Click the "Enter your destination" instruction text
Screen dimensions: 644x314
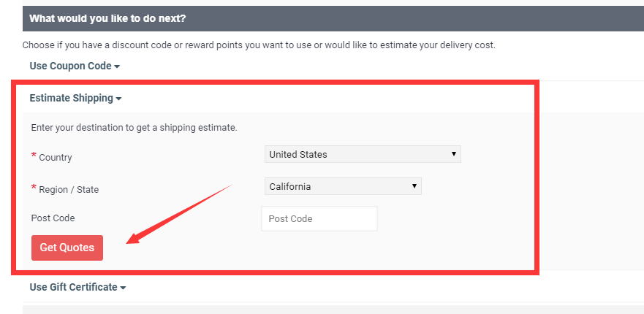tap(134, 127)
